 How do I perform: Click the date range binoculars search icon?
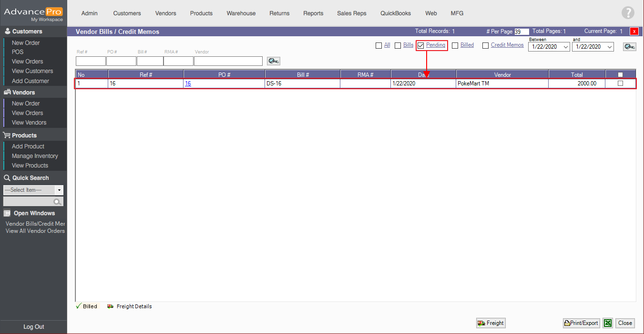click(629, 47)
